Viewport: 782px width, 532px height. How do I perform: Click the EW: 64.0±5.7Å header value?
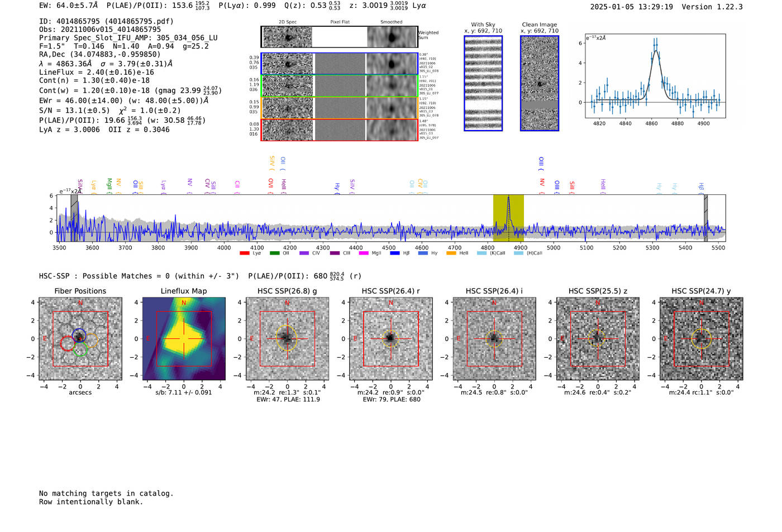[x=69, y=6]
